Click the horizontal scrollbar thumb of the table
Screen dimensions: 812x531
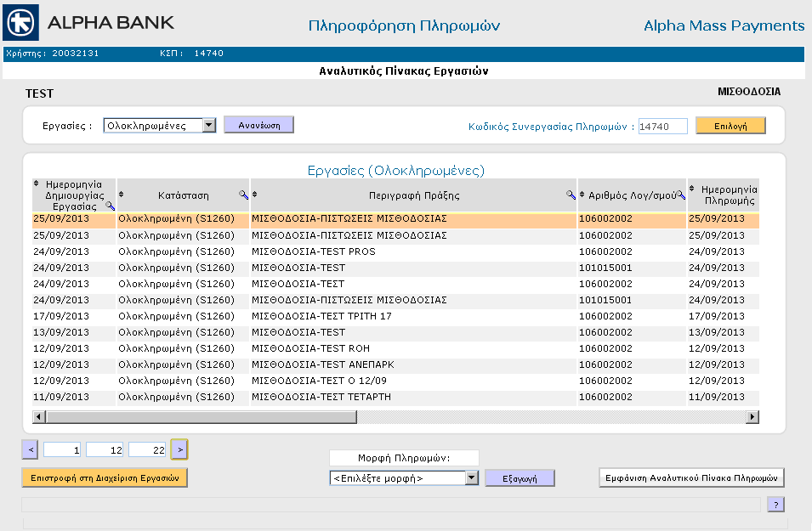pyautogui.click(x=201, y=416)
